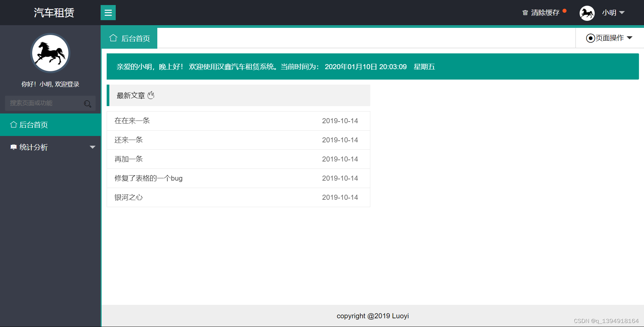Click the copyright @2019 Luoyi footer text
Screen dimensions: 644x327
(x=373, y=316)
